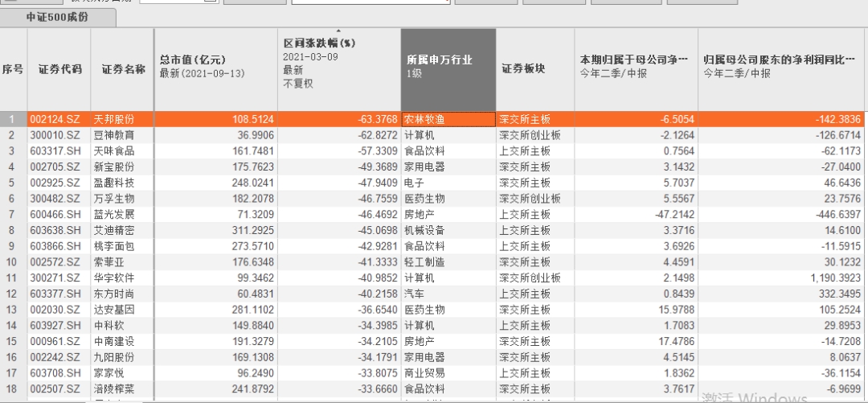
Task: Click the 汽车 industry cell
Action: [448, 294]
